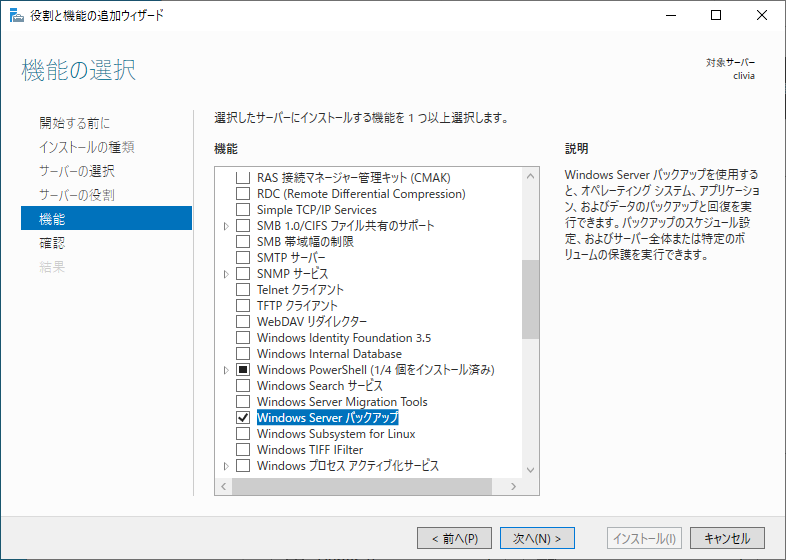Toggle Windows PowerShell partial checkbox
Screen dimensions: 786x560
pos(243,370)
